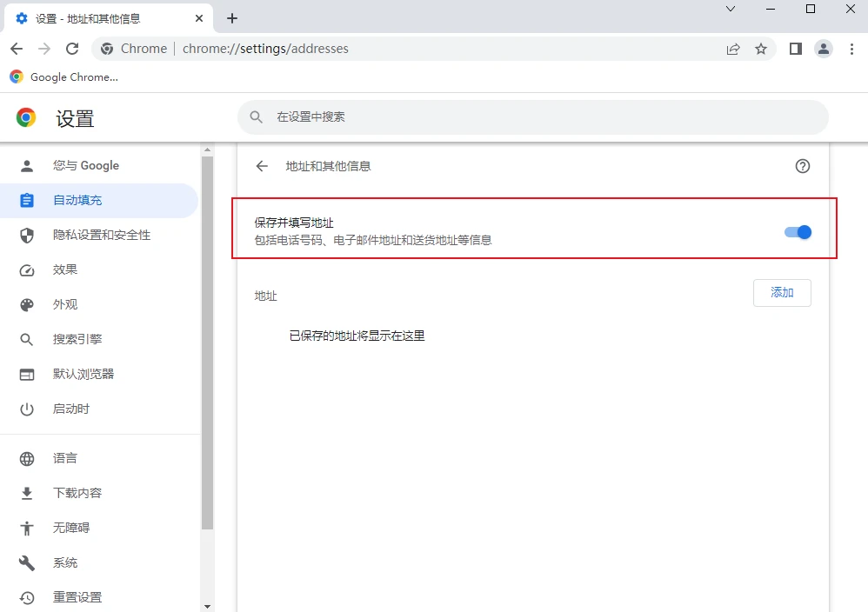Click the address bar URL

[265, 49]
